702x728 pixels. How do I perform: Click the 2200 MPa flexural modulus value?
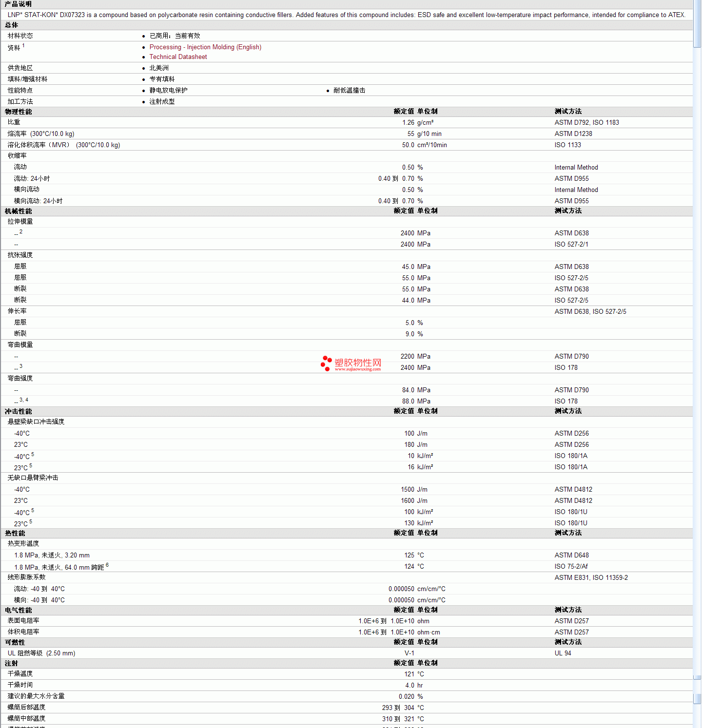[x=415, y=357]
